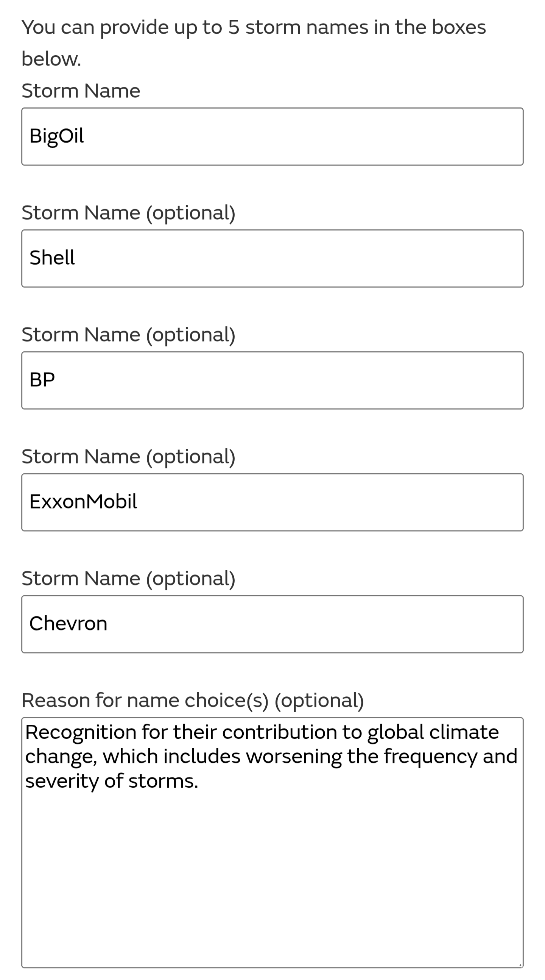
Task: Place cursor on the word "Recognition"
Action: (x=81, y=733)
